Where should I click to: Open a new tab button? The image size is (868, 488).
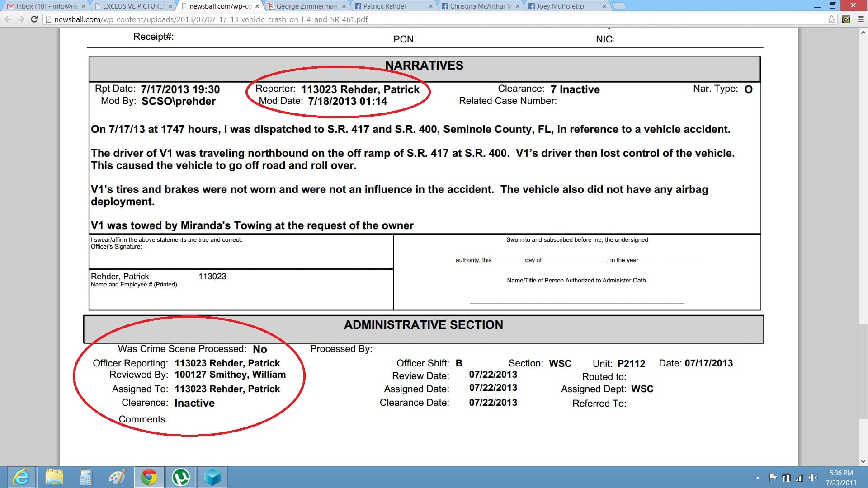(619, 6)
